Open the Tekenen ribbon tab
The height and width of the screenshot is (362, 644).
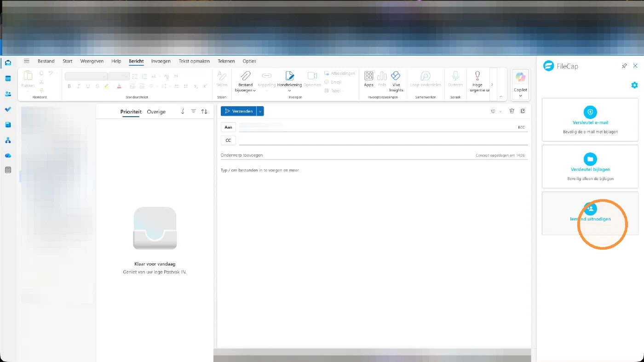tap(226, 61)
